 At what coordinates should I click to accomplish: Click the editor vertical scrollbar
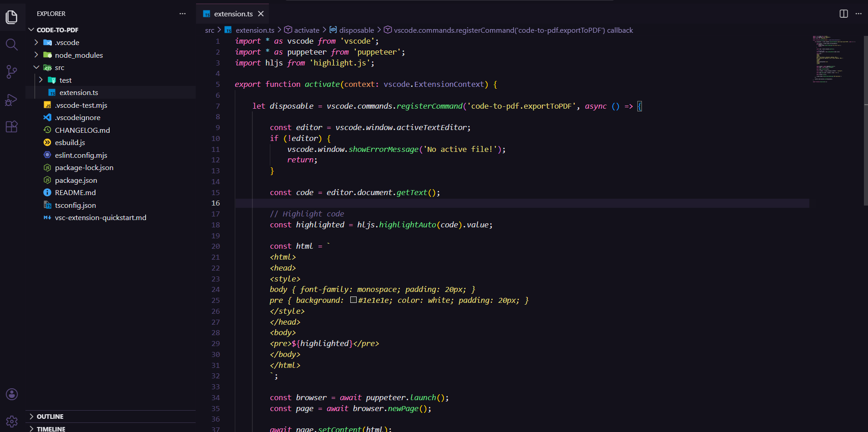tap(865, 121)
